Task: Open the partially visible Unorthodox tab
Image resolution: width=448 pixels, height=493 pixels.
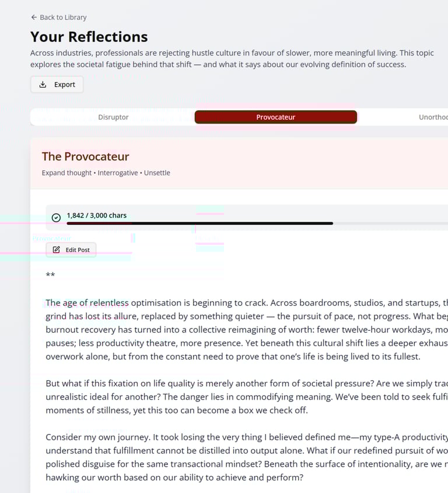Action: 433,117
